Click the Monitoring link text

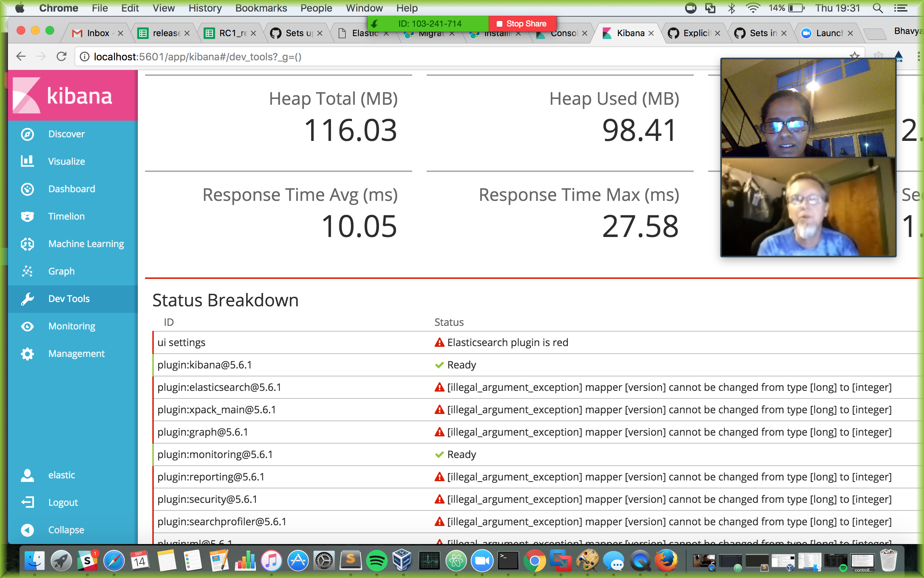[72, 327]
